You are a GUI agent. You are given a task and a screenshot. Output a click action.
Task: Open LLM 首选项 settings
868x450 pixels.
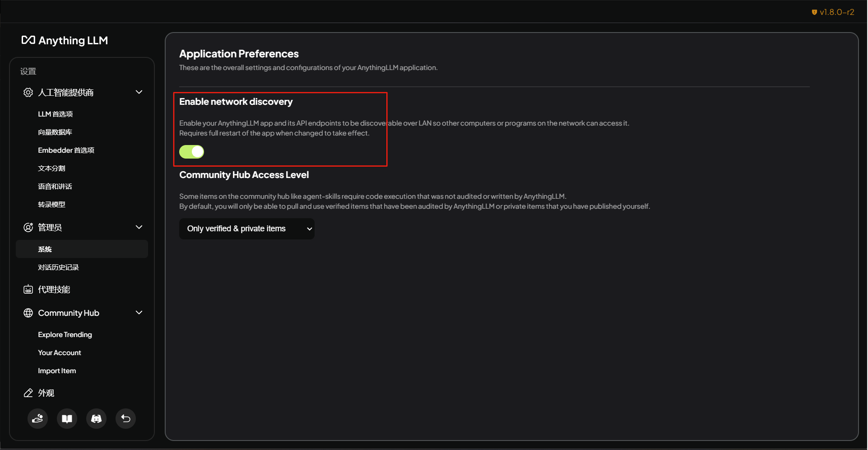(55, 114)
